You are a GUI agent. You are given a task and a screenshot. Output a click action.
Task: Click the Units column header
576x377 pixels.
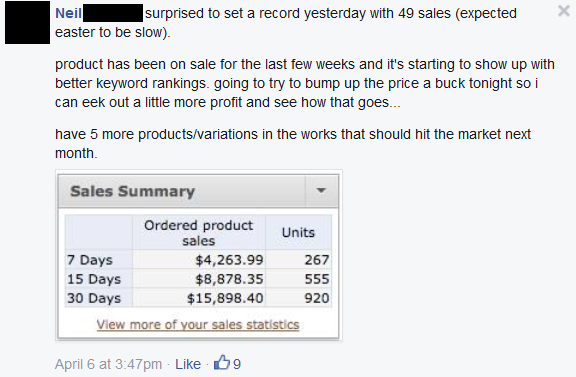[298, 233]
